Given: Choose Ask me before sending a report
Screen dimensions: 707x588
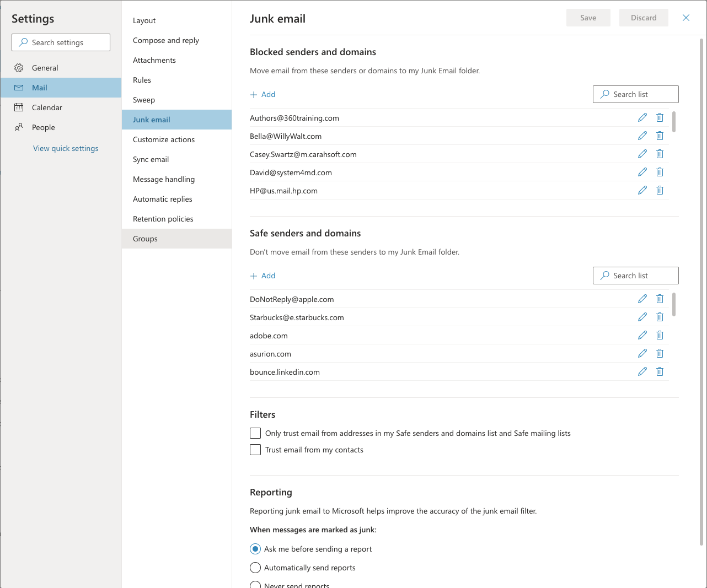Looking at the screenshot, I should (255, 549).
